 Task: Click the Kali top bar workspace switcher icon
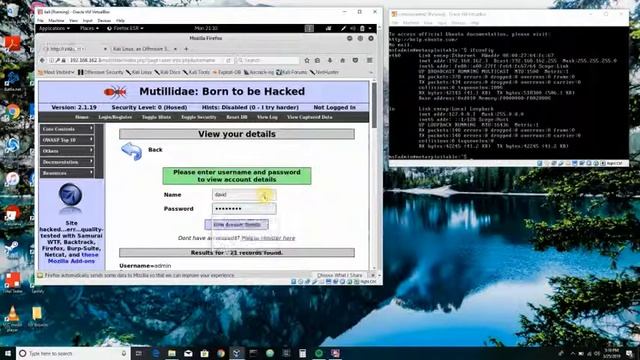point(309,28)
